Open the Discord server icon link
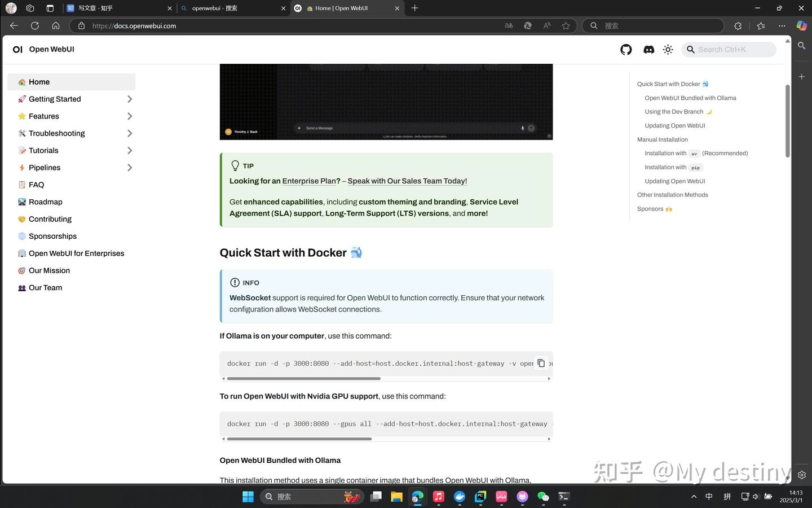Screen dimensions: 812x508 point(648,50)
